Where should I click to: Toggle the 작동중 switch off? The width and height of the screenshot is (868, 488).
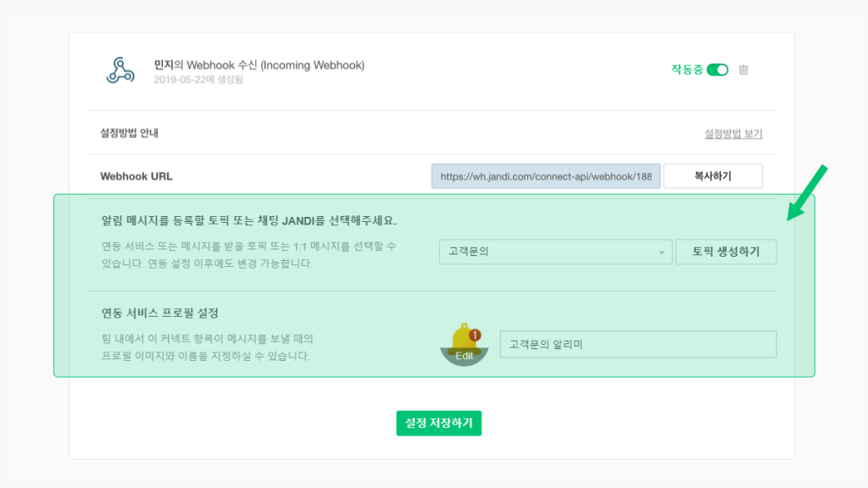pyautogui.click(x=717, y=70)
